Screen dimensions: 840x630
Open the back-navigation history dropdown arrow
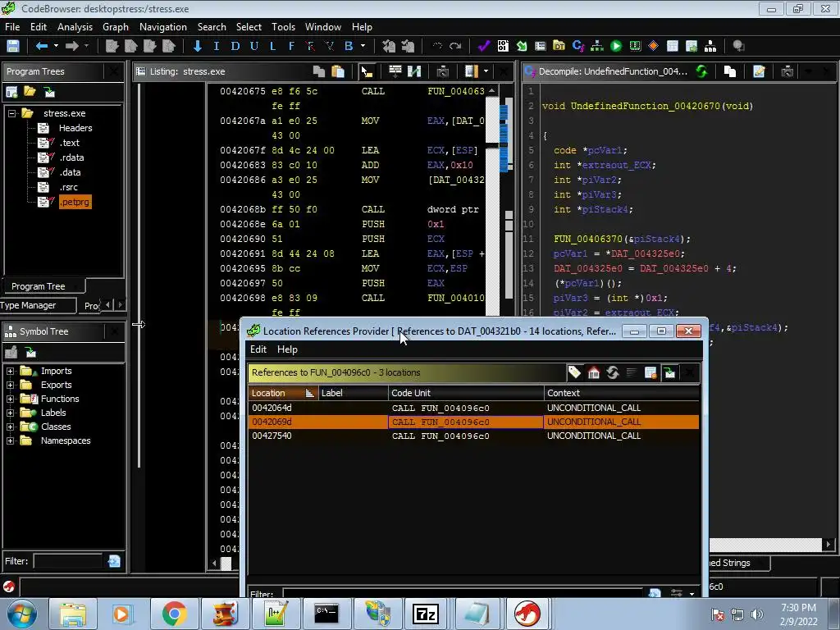(56, 46)
